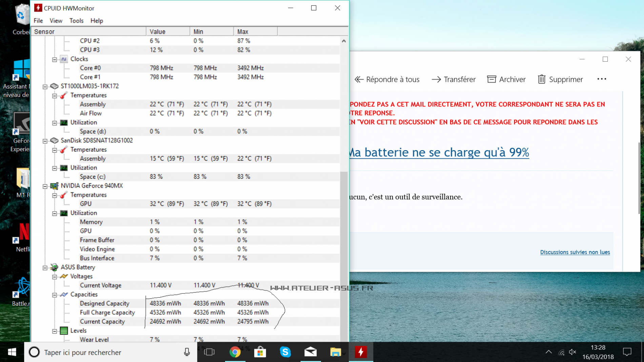Screen dimensions: 644x362
Task: Open the View menu
Action: click(56, 21)
